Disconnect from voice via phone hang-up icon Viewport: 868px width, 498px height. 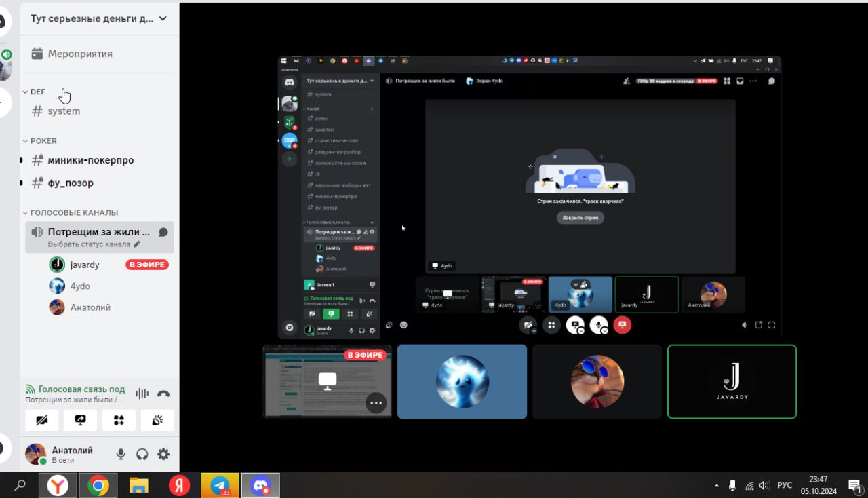[163, 394]
